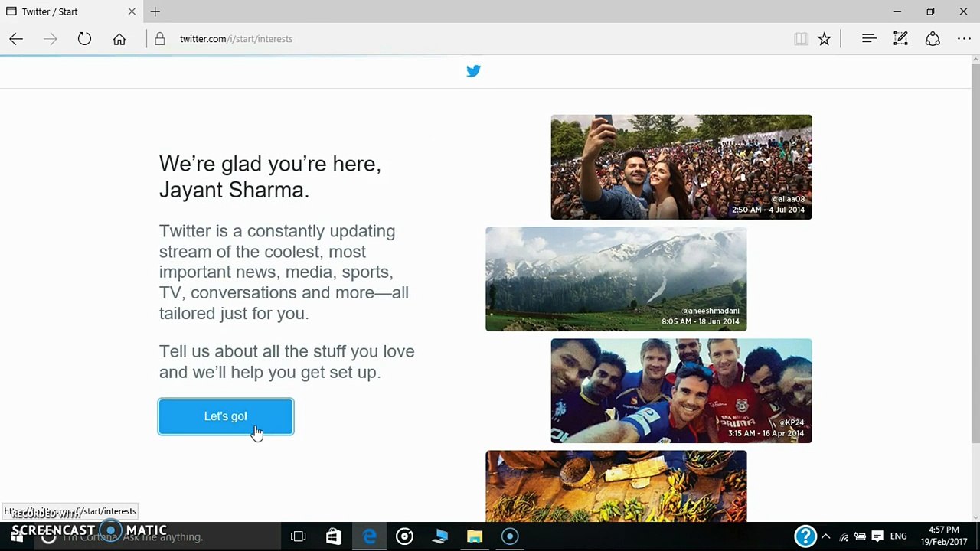Select the Twitter / Start tab
Viewport: 980px width, 551px height.
coord(70,11)
